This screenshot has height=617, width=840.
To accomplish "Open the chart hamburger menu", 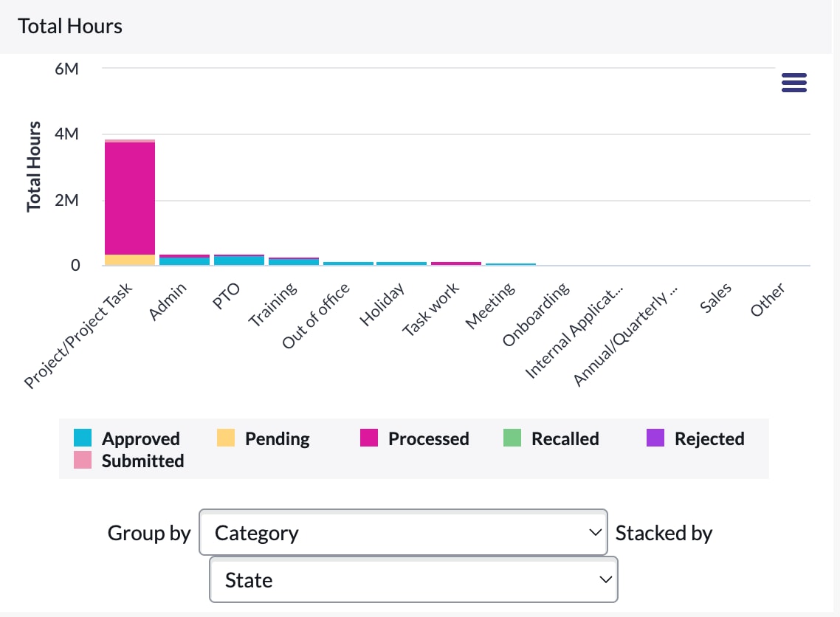I will point(793,83).
